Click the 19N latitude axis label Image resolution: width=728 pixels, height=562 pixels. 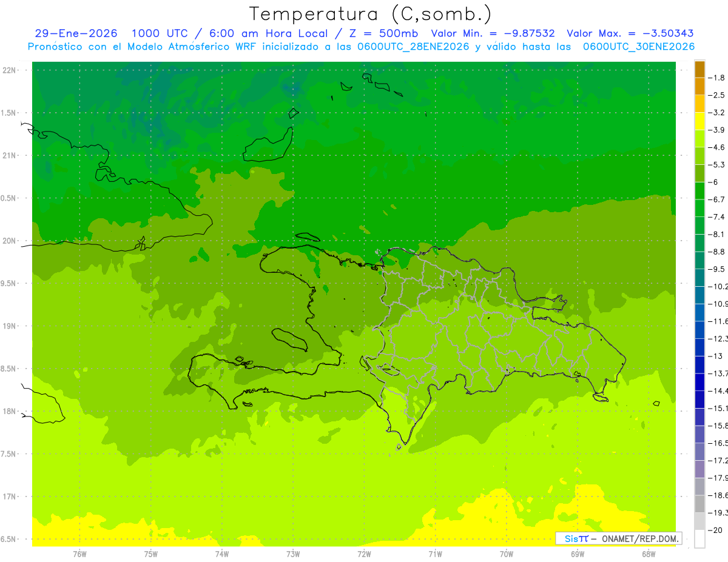10,326
